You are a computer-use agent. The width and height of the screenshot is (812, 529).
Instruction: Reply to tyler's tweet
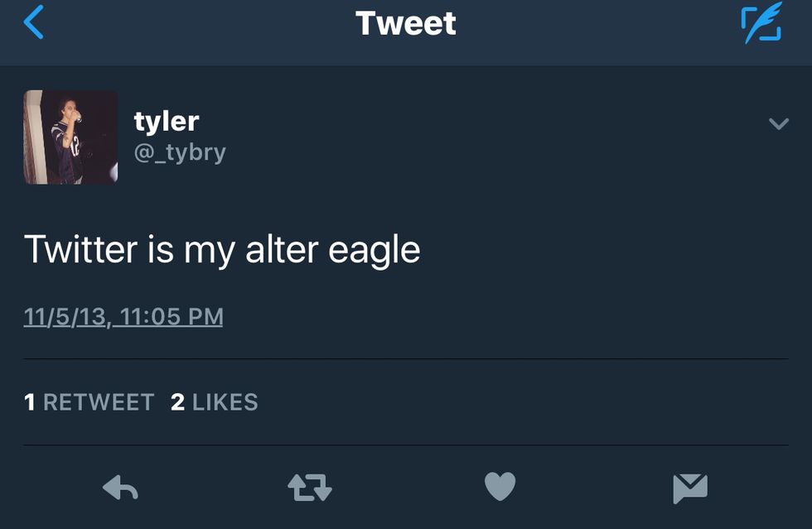click(x=120, y=488)
